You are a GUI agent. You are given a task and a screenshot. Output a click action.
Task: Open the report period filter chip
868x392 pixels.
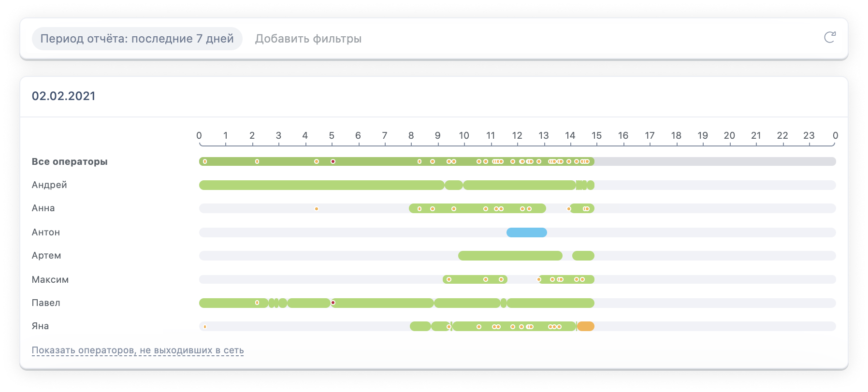point(137,39)
